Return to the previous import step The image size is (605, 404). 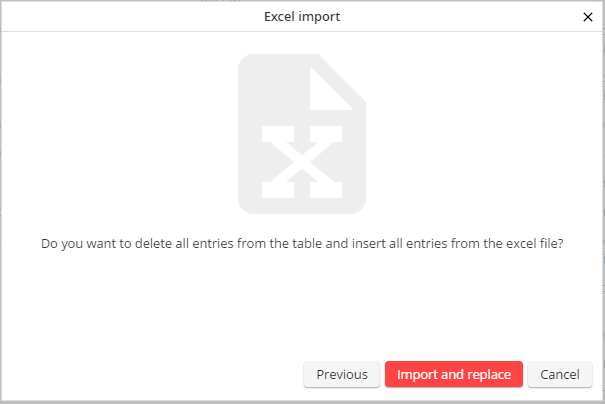click(342, 374)
